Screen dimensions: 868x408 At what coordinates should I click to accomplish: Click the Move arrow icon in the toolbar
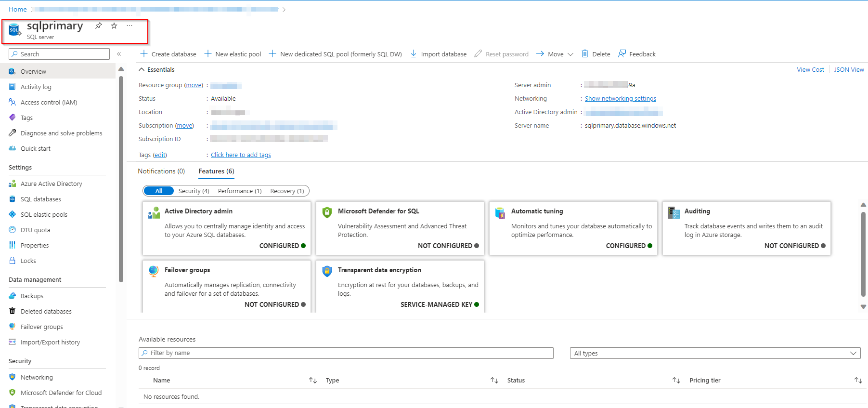(540, 53)
